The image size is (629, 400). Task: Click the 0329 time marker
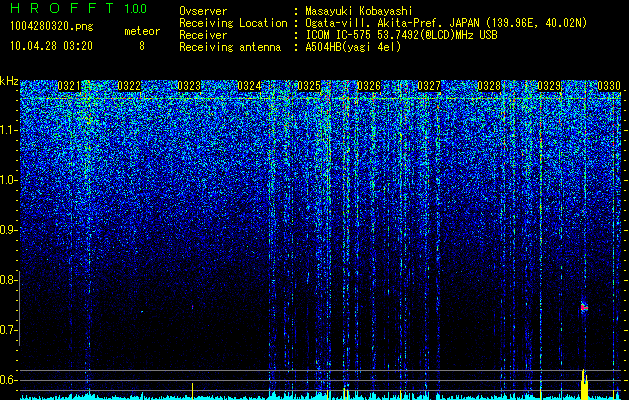click(549, 86)
